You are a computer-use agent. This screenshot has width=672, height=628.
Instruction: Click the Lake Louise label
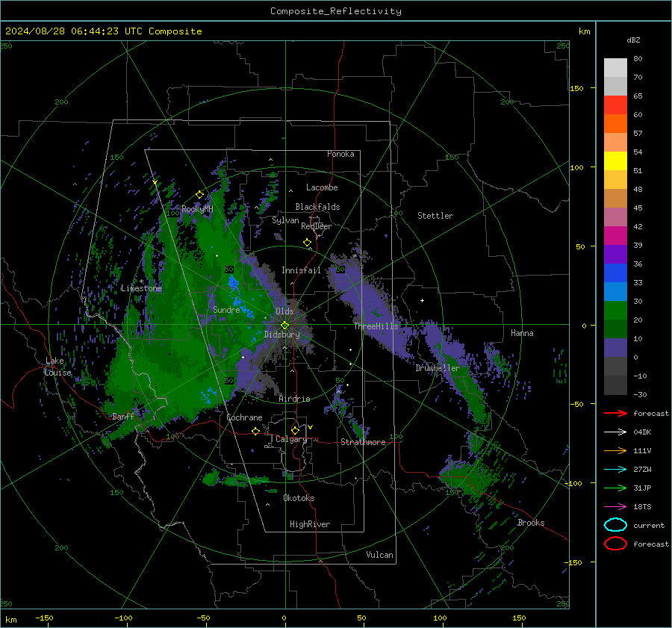(58, 367)
